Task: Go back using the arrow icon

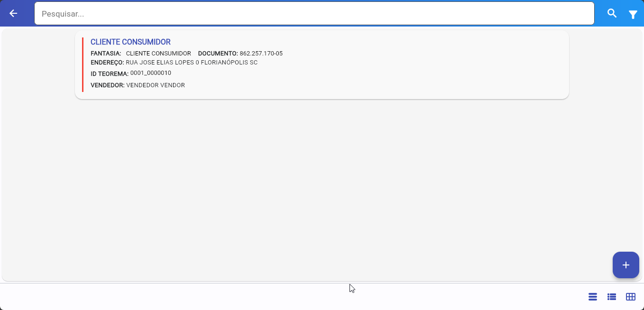Action: point(13,13)
